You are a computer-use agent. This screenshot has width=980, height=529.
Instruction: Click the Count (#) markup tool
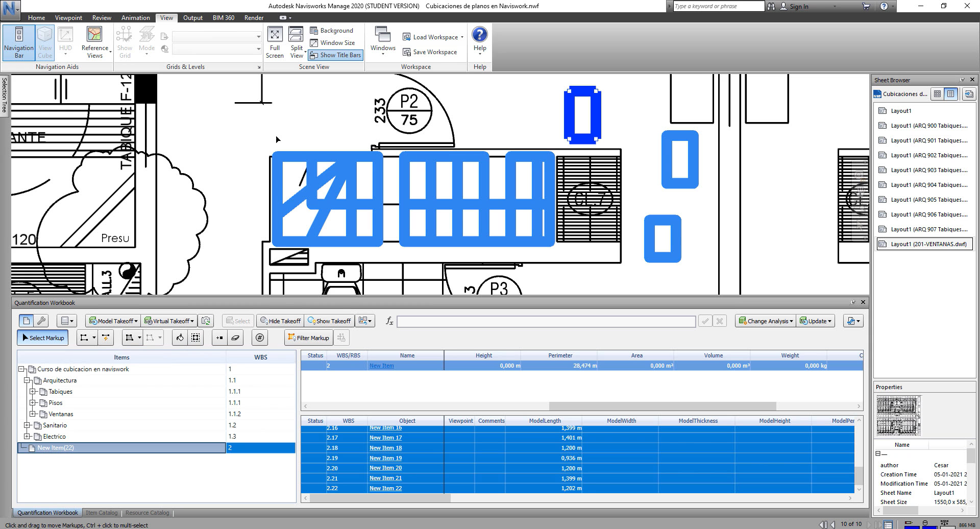tap(260, 338)
